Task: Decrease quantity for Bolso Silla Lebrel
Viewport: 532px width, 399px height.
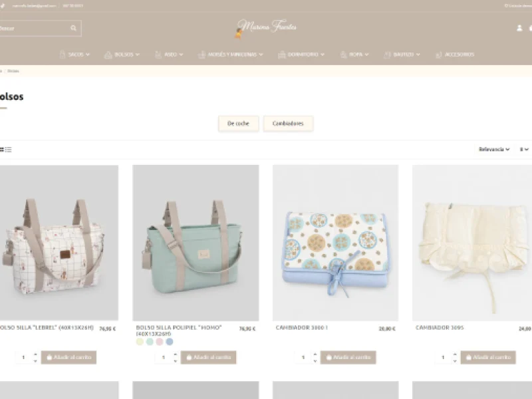Action: tap(35, 360)
